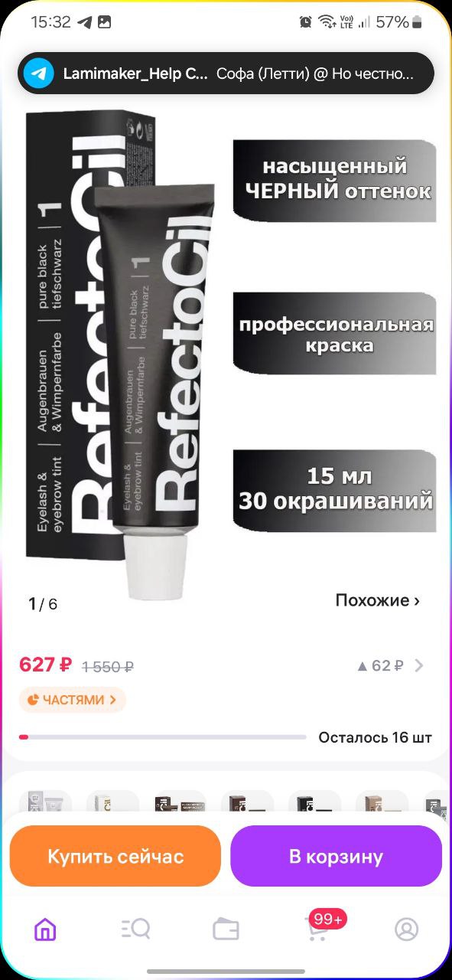Tap the alarm clock status bar icon

[305, 22]
